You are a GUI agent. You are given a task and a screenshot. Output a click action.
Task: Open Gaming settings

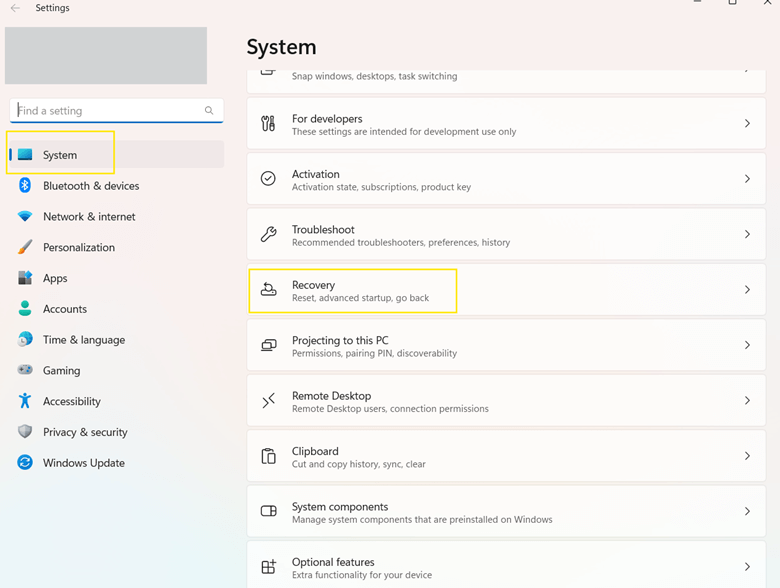[116, 371]
